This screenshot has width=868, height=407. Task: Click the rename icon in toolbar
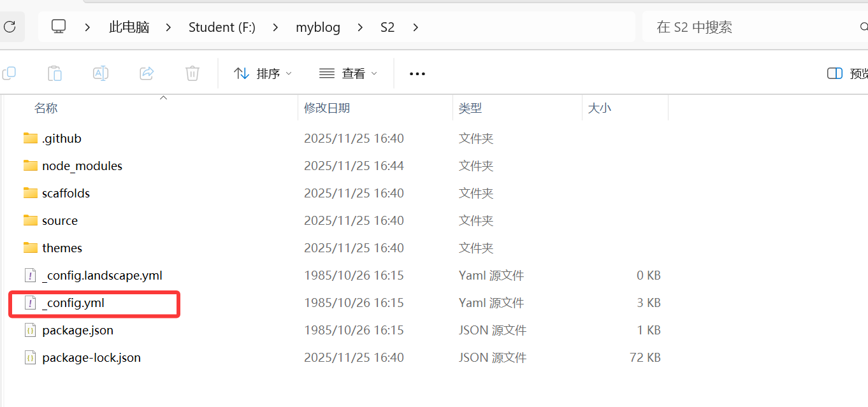point(101,73)
